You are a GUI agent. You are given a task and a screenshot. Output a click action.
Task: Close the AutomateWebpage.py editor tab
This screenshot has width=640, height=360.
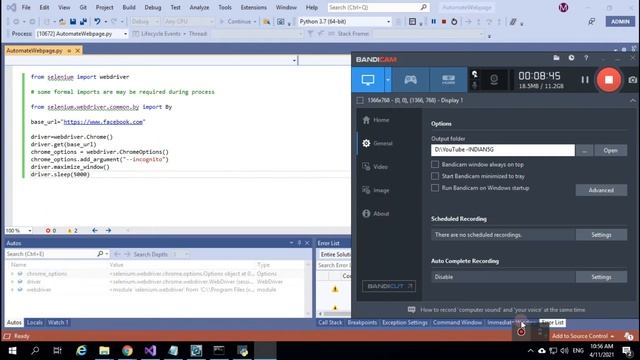pyautogui.click(x=78, y=51)
